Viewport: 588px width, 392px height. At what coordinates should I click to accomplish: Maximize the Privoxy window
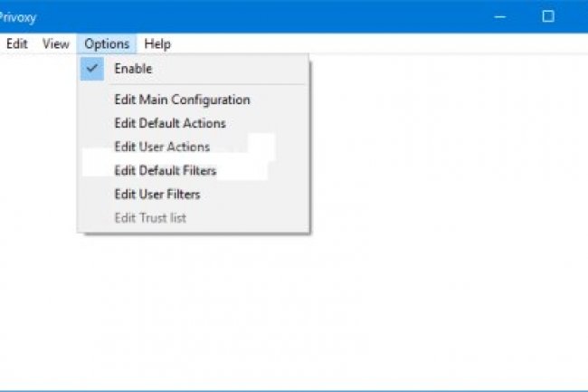tap(548, 16)
